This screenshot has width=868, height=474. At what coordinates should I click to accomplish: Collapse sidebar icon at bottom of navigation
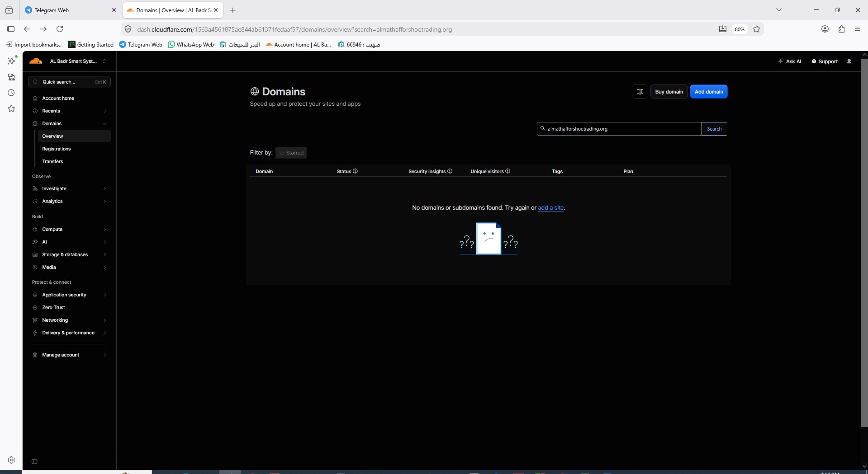pos(34,461)
